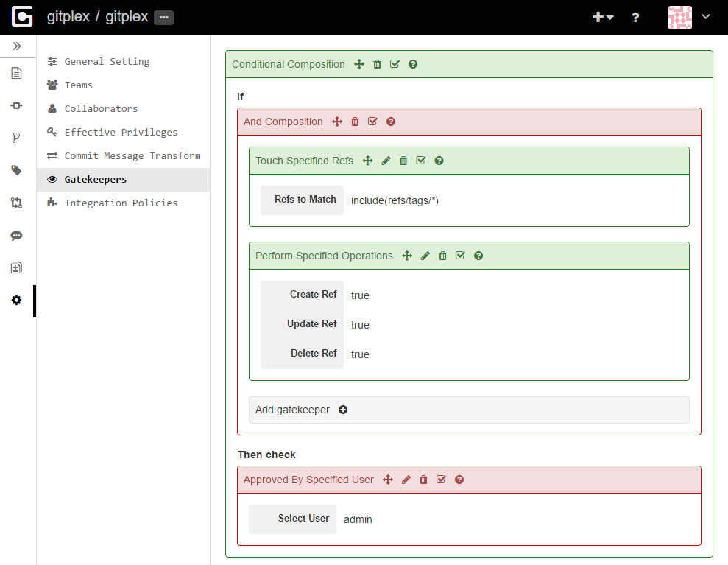The height and width of the screenshot is (565, 728).
Task: Click move handle of And Composition
Action: click(337, 122)
